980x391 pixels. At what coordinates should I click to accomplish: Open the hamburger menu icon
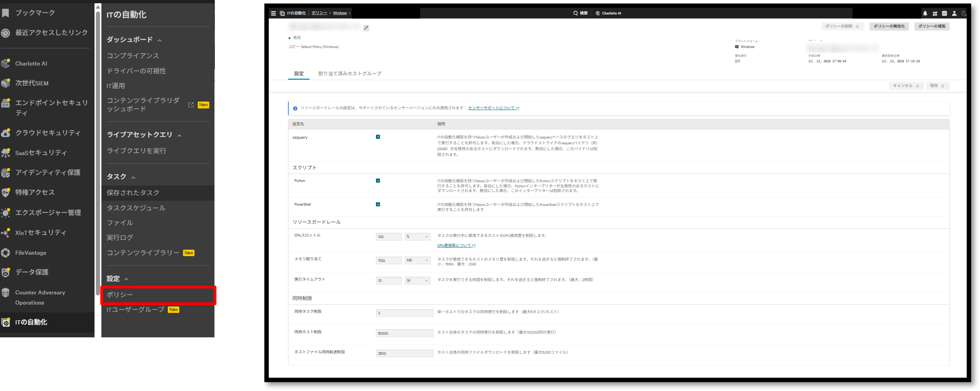(273, 13)
